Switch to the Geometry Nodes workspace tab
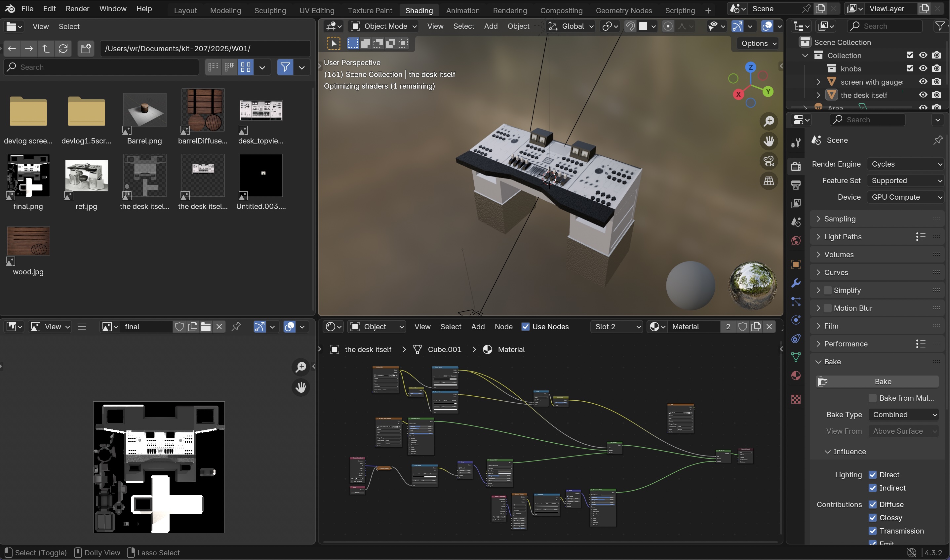Viewport: 950px width, 560px height. (x=624, y=11)
